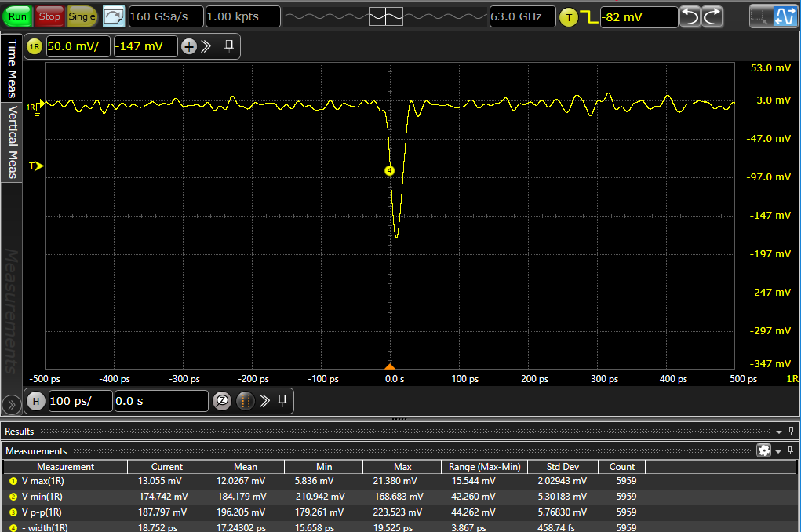Click the auto scale icon

point(114,16)
